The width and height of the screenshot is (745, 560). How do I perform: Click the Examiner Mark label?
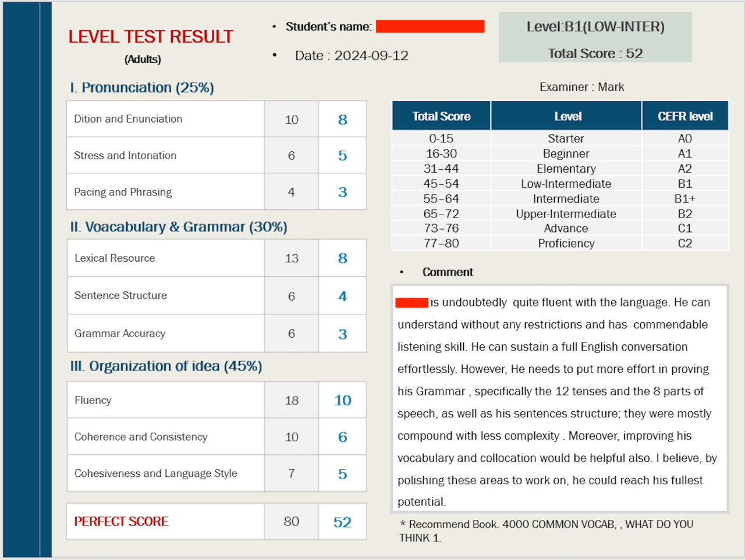click(581, 87)
